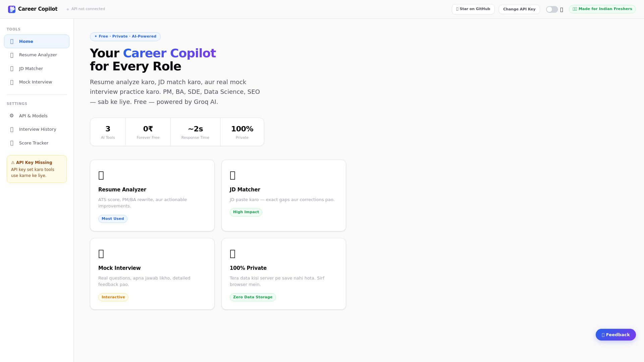Image resolution: width=644 pixels, height=362 pixels.
Task: Click the Mock Interview card icon
Action: pos(101,254)
